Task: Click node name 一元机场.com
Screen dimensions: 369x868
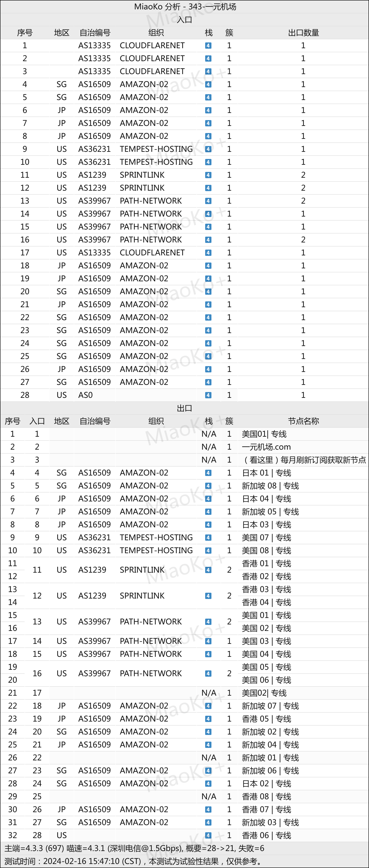Action: 266,447
